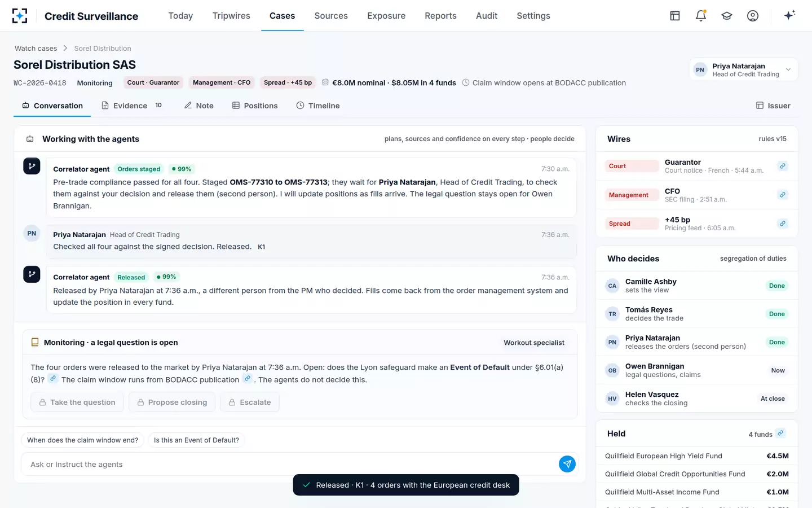The height and width of the screenshot is (508, 812).
Task: Click the Propose closing button
Action: click(172, 402)
